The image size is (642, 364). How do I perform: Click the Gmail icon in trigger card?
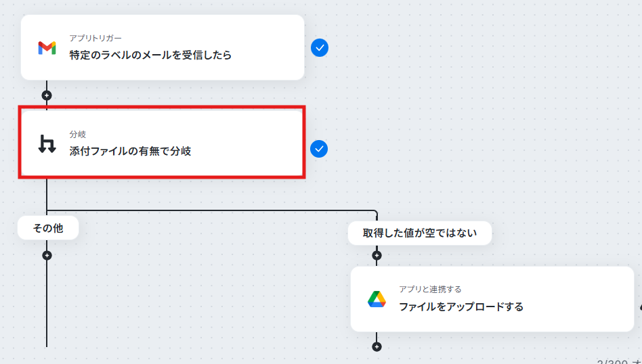tap(47, 48)
